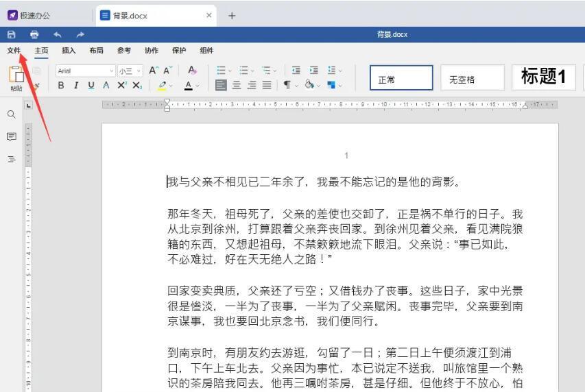This screenshot has width=585, height=392.
Task: Expand font color dropdown arrow
Action: pos(198,86)
